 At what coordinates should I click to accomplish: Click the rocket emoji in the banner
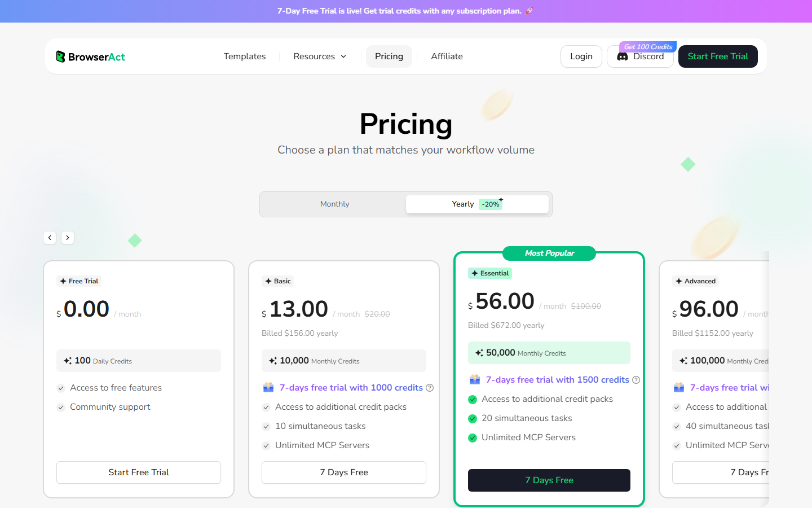528,11
